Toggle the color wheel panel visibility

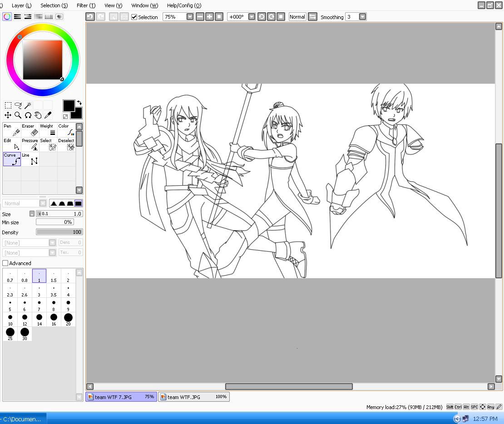(7, 17)
